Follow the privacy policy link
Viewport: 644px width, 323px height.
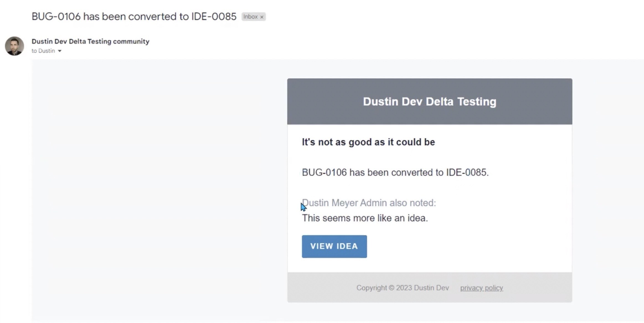click(481, 288)
